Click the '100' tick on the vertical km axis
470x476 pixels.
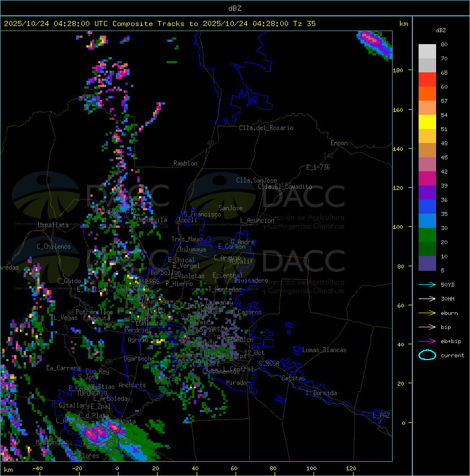[398, 227]
